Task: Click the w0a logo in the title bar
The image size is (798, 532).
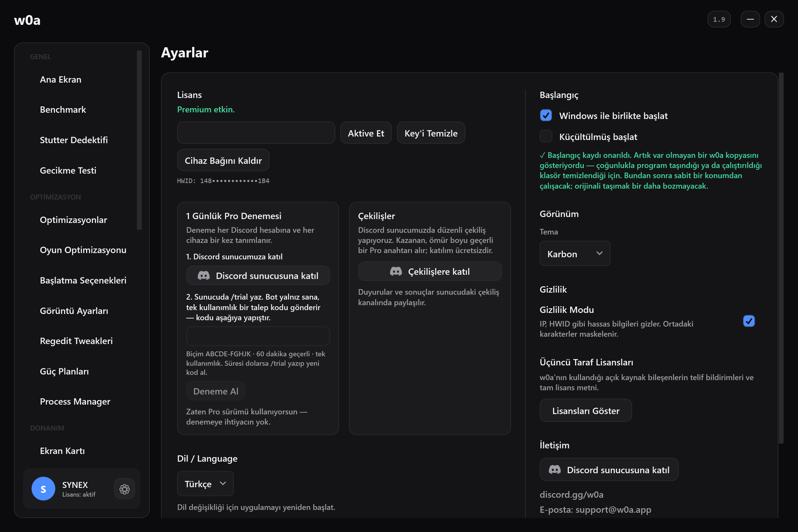Action: pos(27,20)
